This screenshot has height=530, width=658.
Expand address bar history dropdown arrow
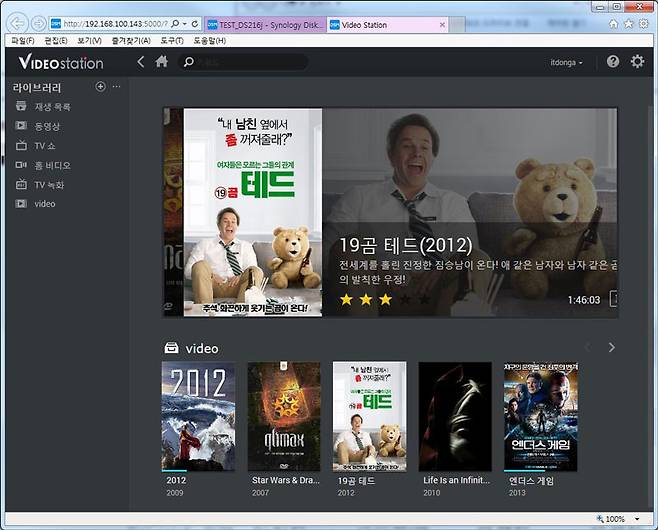click(x=185, y=24)
